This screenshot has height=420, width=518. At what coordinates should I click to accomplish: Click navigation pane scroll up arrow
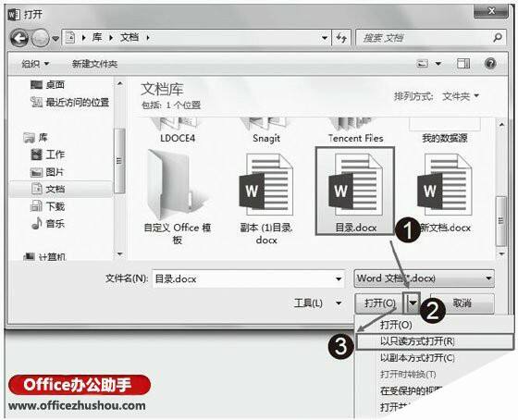[120, 83]
